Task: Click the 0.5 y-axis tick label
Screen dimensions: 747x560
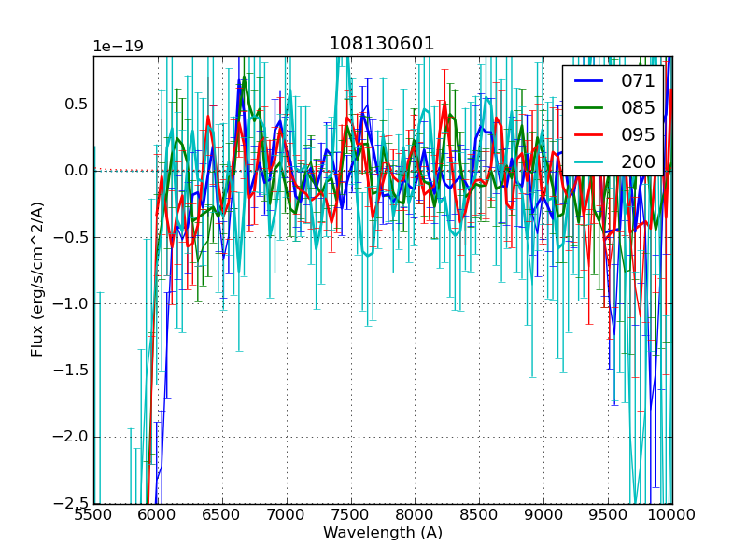Action: [74, 105]
